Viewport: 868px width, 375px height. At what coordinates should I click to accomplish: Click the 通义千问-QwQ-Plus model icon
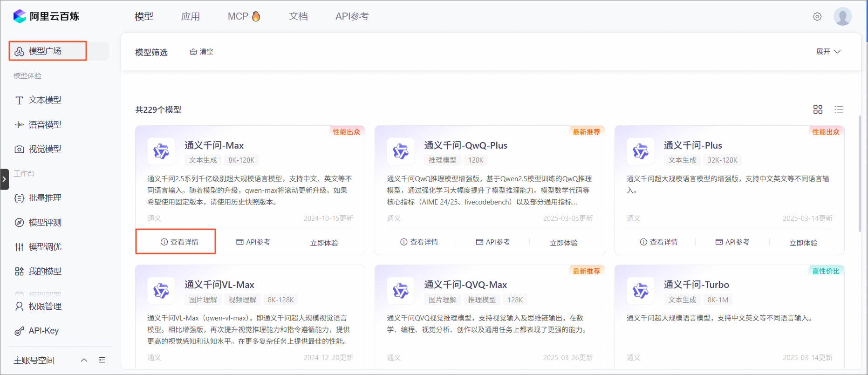pos(401,151)
